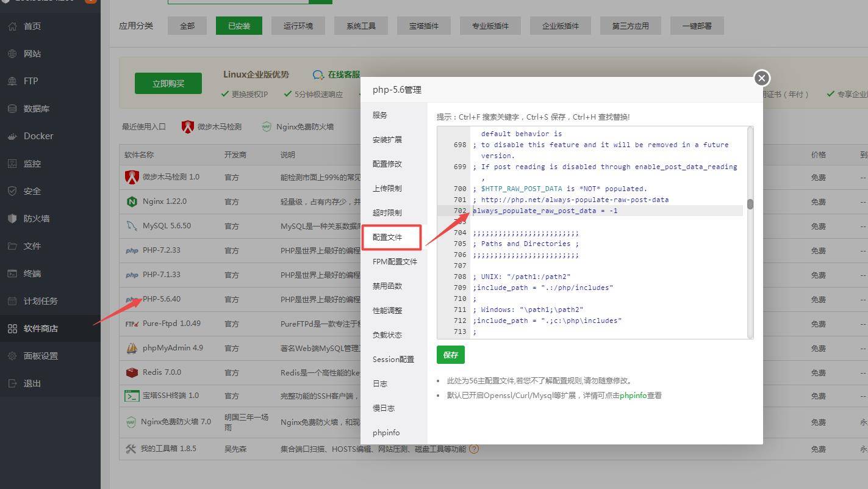Select the 专业版插件 category tab
This screenshot has width=868, height=489.
coord(490,26)
